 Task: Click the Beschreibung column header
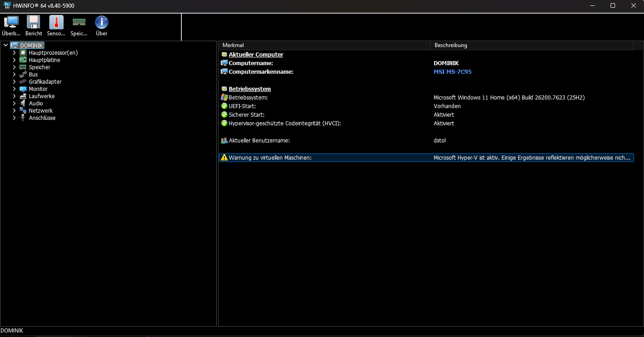pyautogui.click(x=532, y=45)
